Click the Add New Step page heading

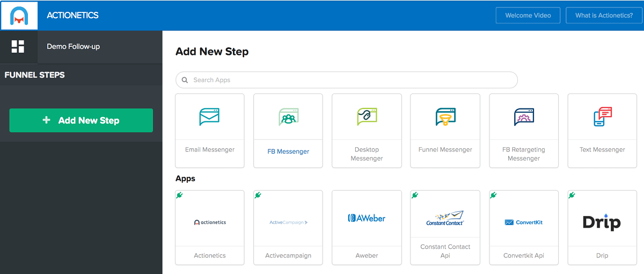coord(212,52)
